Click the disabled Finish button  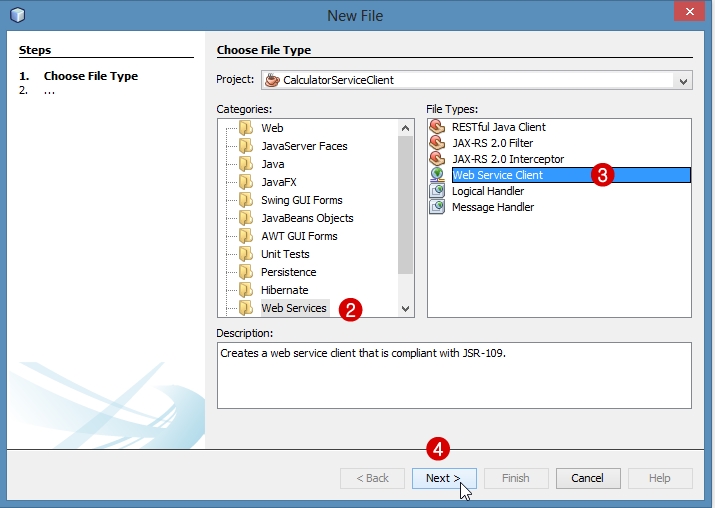click(x=516, y=478)
